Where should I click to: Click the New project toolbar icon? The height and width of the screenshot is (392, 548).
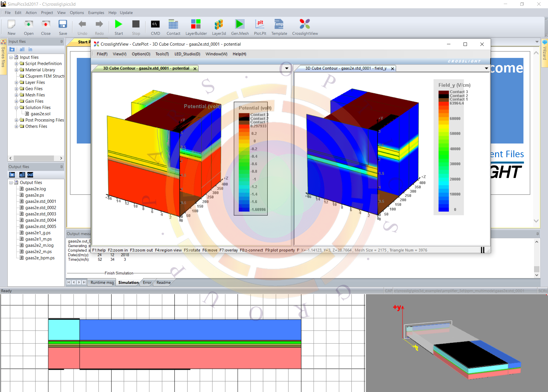pos(11,27)
